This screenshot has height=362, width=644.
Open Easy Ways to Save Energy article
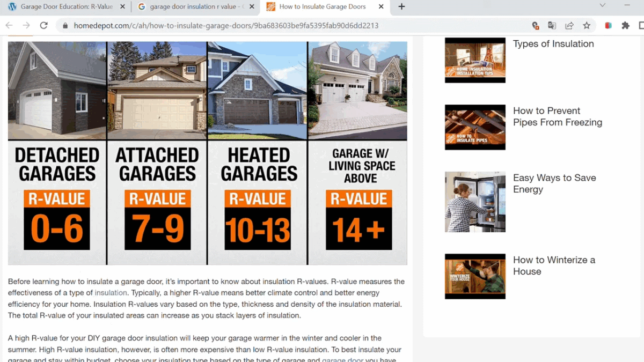pyautogui.click(x=554, y=183)
